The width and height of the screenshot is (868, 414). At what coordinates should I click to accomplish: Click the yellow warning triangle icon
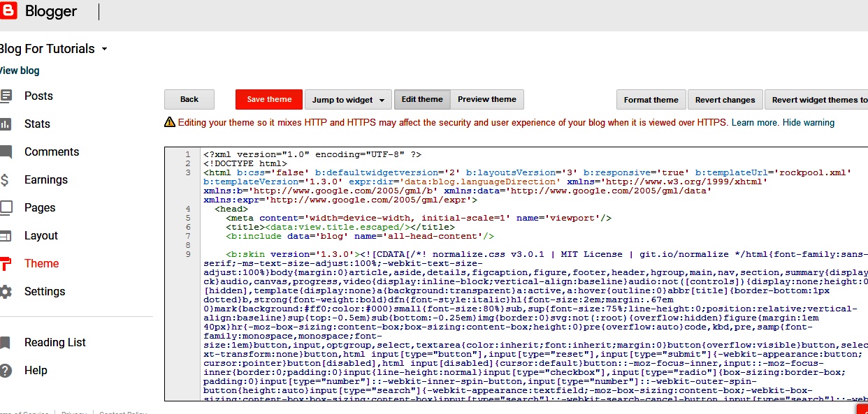170,122
